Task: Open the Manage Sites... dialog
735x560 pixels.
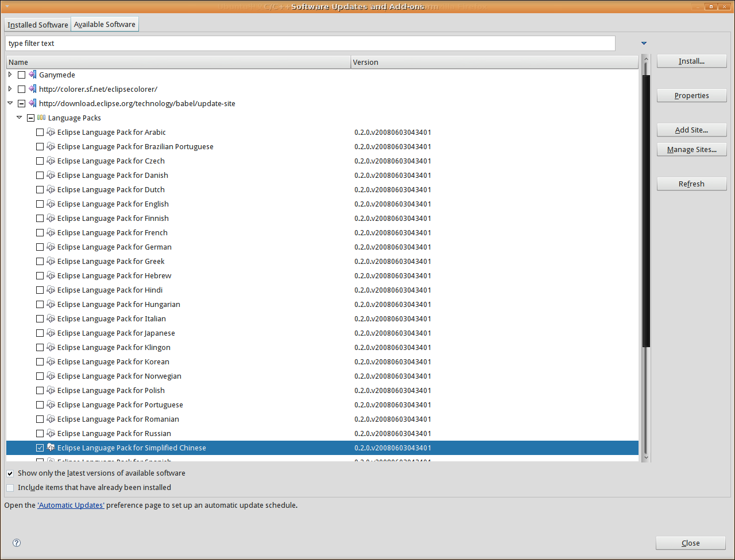Action: tap(691, 150)
